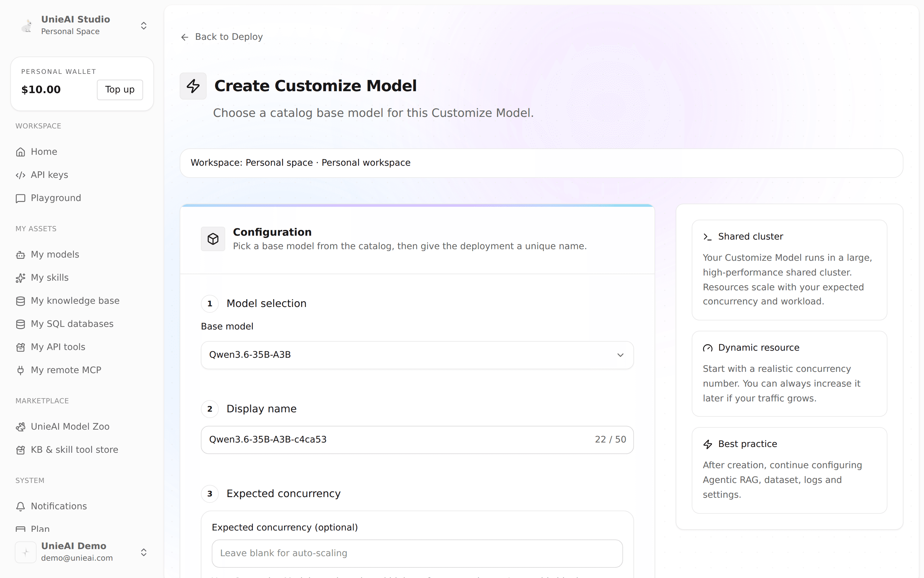
Task: Click the back arrow beside Back to Deploy
Action: (x=185, y=37)
